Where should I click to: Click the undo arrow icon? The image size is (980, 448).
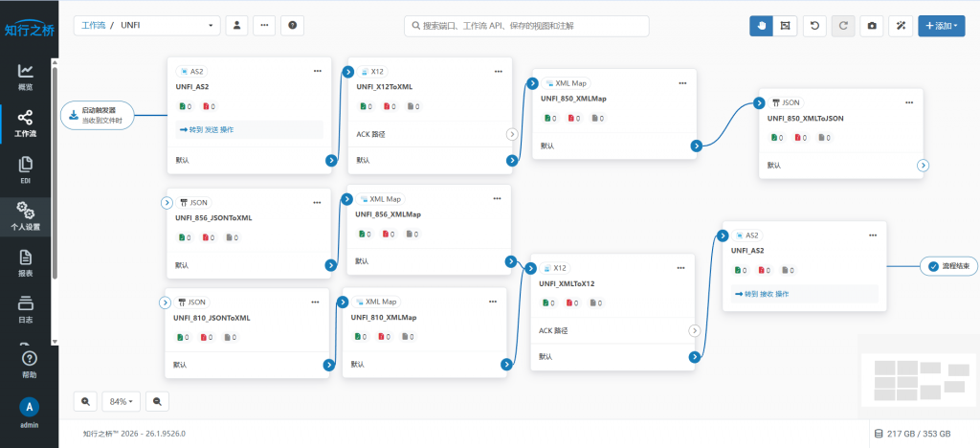tap(814, 26)
